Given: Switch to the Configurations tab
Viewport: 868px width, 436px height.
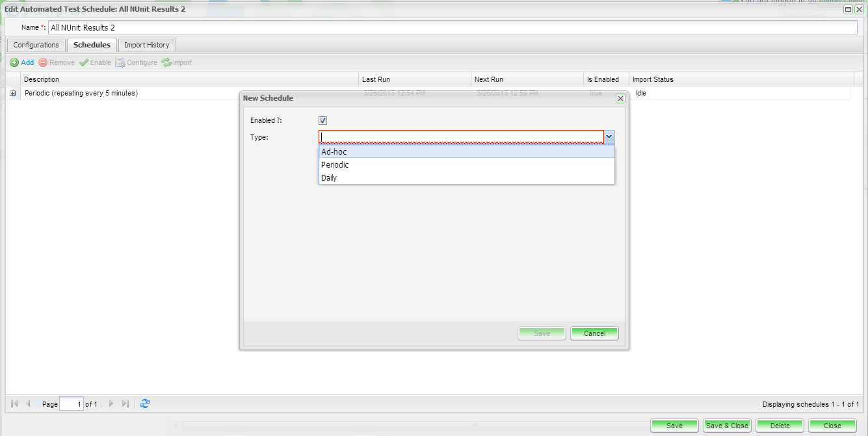Looking at the screenshot, I should click(x=36, y=45).
